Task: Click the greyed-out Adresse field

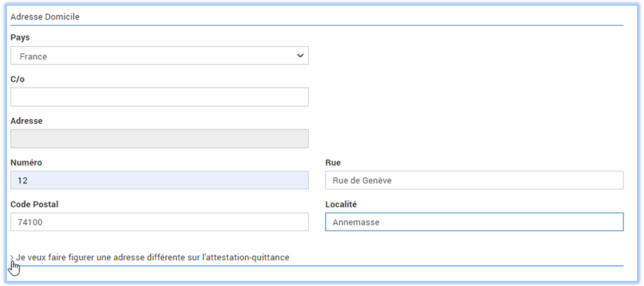Action: pyautogui.click(x=160, y=138)
